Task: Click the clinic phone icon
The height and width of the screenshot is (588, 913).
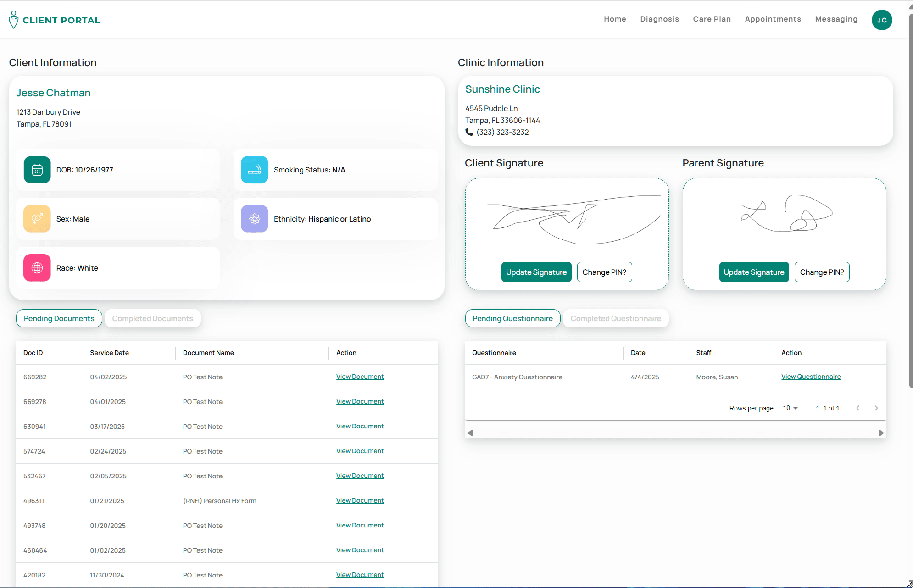Action: (x=469, y=132)
